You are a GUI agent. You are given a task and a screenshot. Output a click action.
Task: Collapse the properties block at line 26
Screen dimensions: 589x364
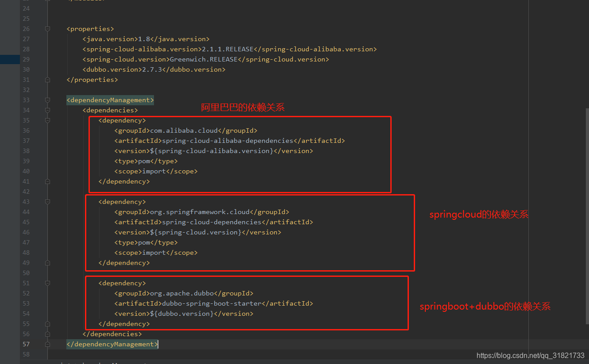coord(47,29)
